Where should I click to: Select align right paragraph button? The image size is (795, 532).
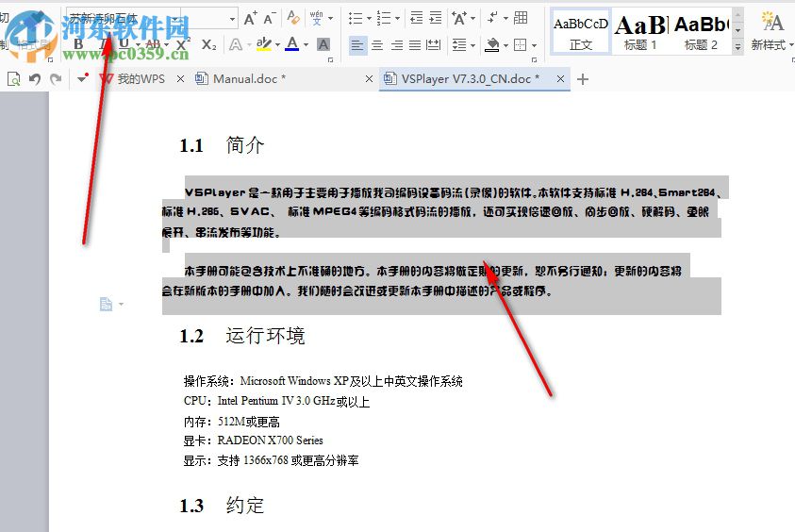pos(397,45)
